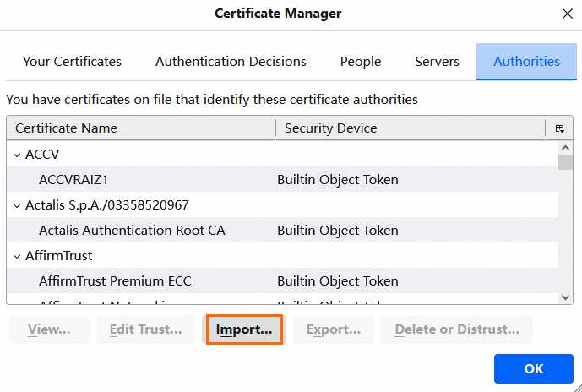Sort by Certificate Name column

140,128
